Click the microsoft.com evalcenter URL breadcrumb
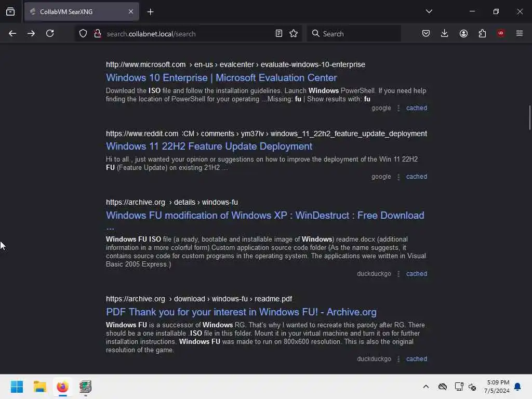Image resolution: width=532 pixels, height=399 pixels. (x=235, y=64)
